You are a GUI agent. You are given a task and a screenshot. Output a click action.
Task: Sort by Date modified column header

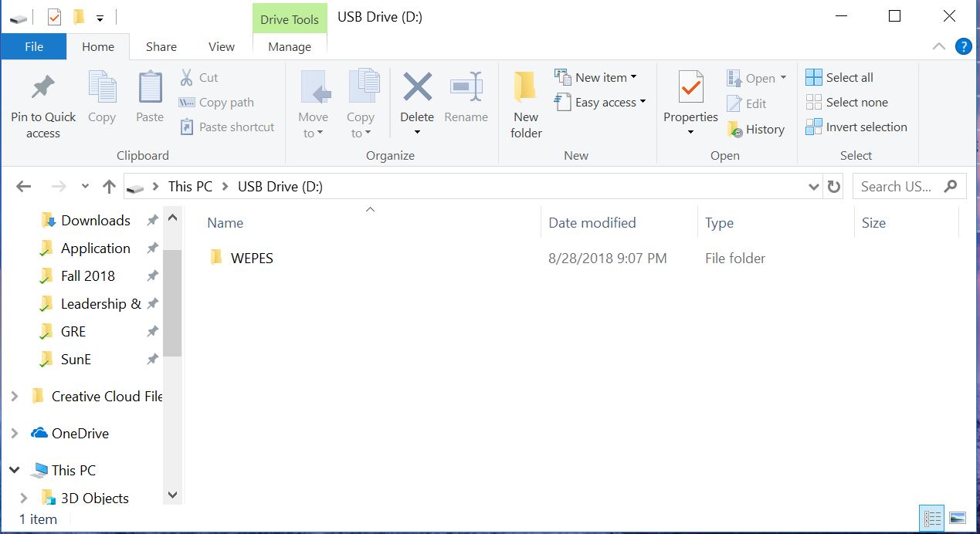click(x=592, y=223)
